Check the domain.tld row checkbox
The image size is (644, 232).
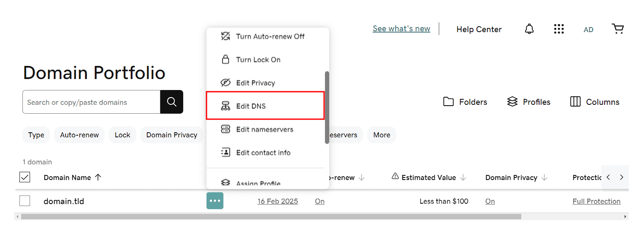click(25, 201)
